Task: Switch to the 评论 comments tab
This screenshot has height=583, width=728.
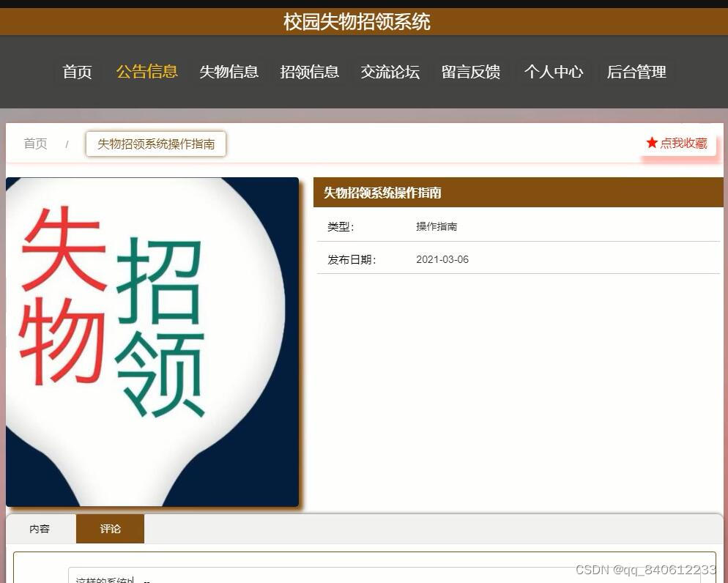Action: click(110, 528)
